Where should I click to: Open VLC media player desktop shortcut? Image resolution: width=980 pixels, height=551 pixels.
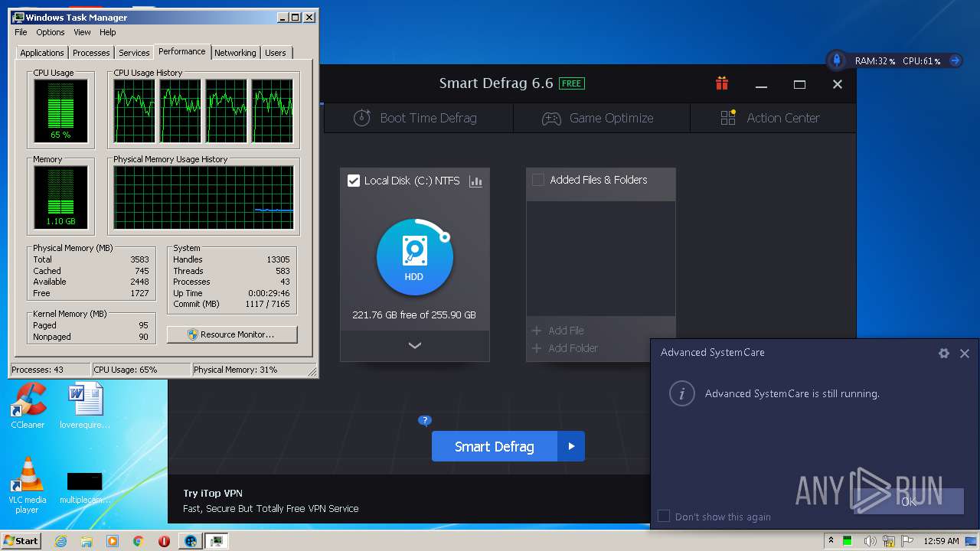pos(28,486)
